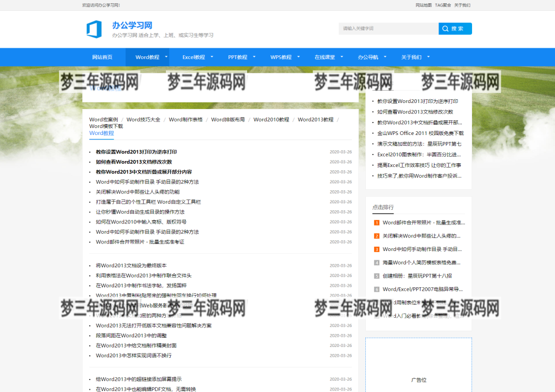Expand dropdown arrow next to Excel教程

212,56
